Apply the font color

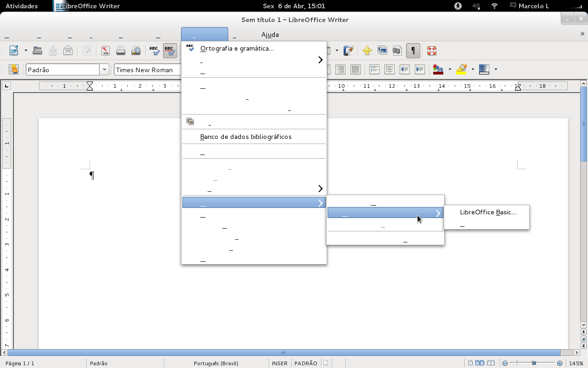[x=438, y=69]
